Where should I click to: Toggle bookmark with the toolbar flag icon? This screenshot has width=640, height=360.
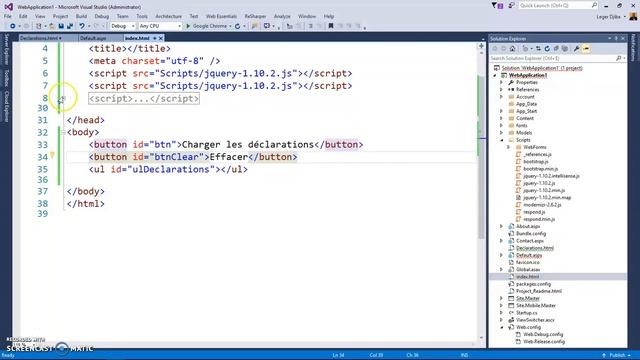coord(331,26)
